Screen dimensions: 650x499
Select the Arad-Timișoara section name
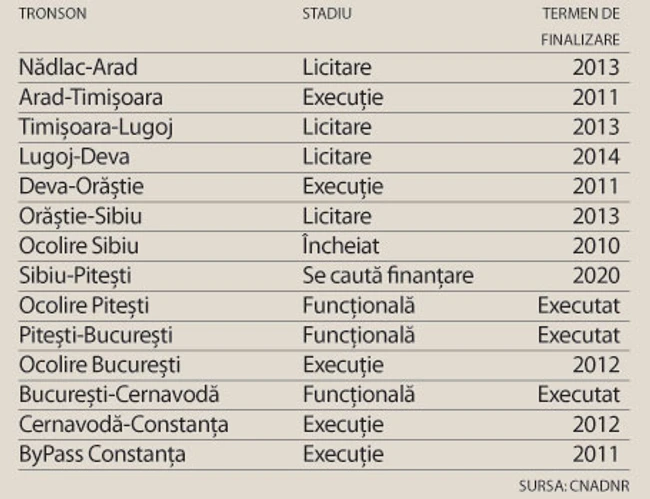coord(91,98)
